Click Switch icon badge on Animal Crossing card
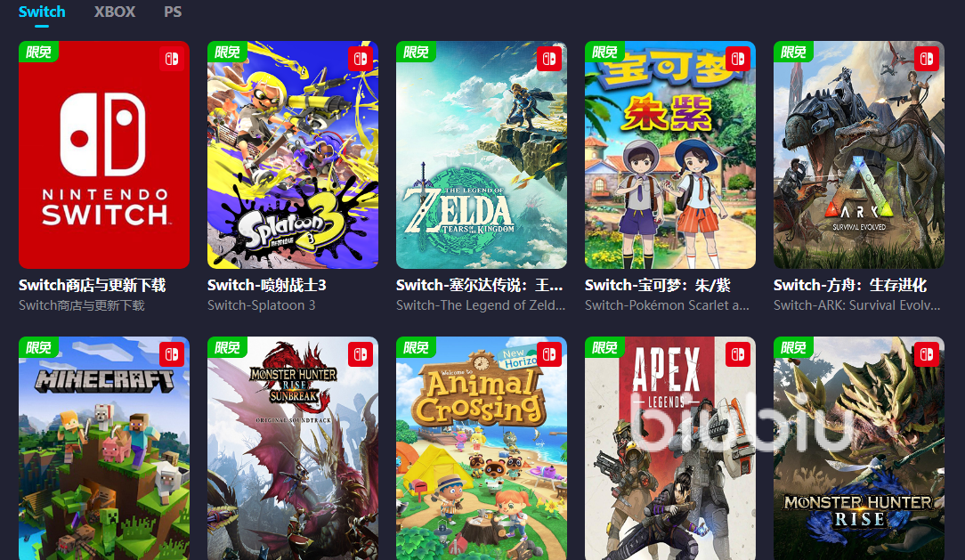The image size is (965, 560). 549,354
